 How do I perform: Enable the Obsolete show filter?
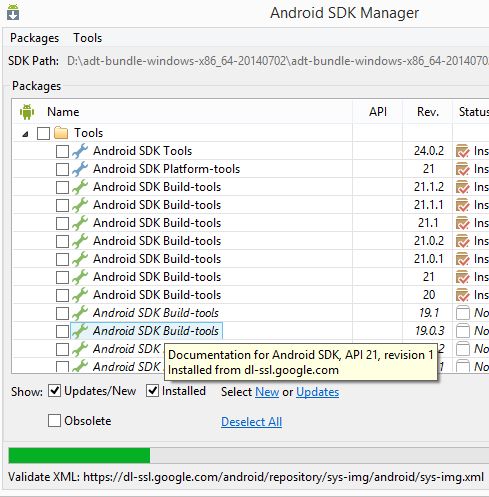54,421
